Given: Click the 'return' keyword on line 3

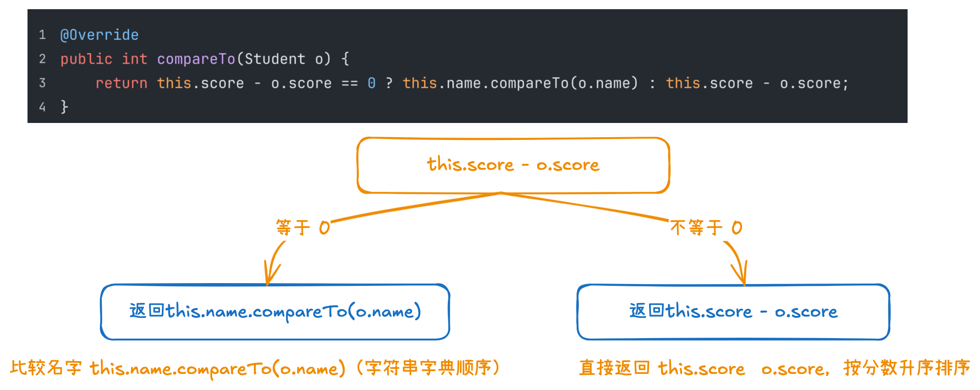Looking at the screenshot, I should pyautogui.click(x=121, y=83).
